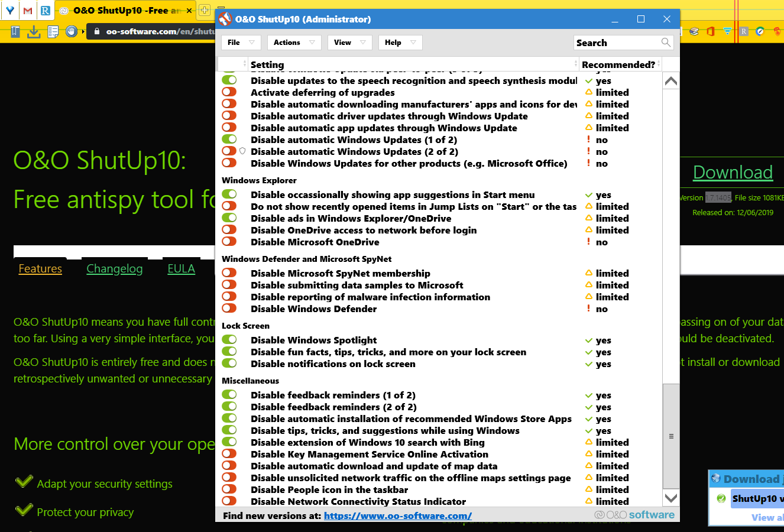Image resolution: width=784 pixels, height=532 pixels.
Task: Open the Help dropdown menu
Action: 400,43
